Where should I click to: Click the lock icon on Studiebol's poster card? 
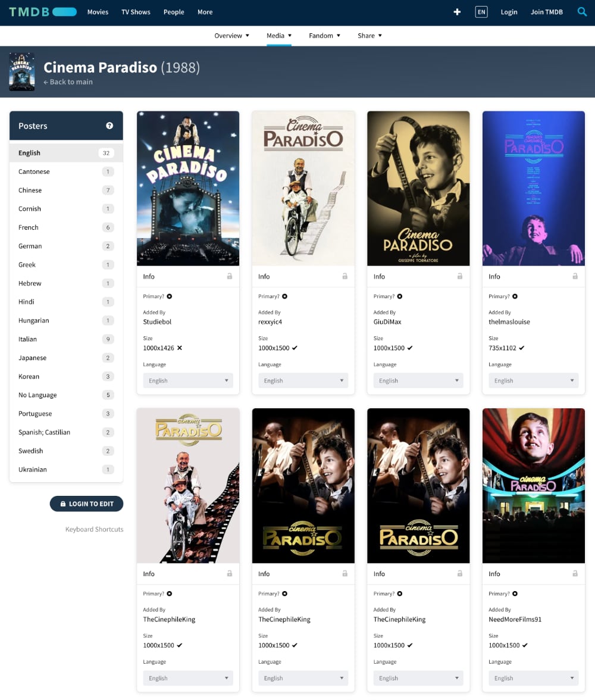tap(230, 276)
